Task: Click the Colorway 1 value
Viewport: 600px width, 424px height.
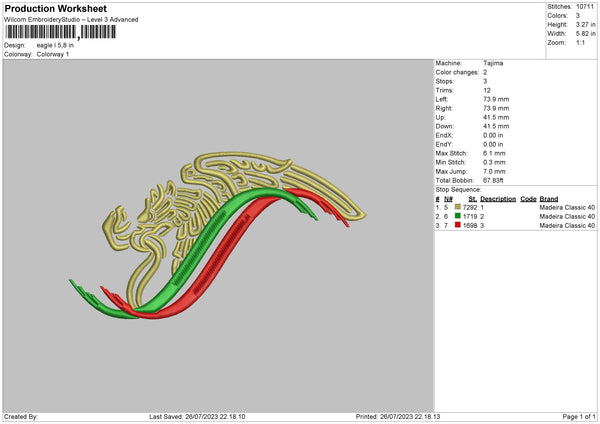Action: [x=53, y=54]
